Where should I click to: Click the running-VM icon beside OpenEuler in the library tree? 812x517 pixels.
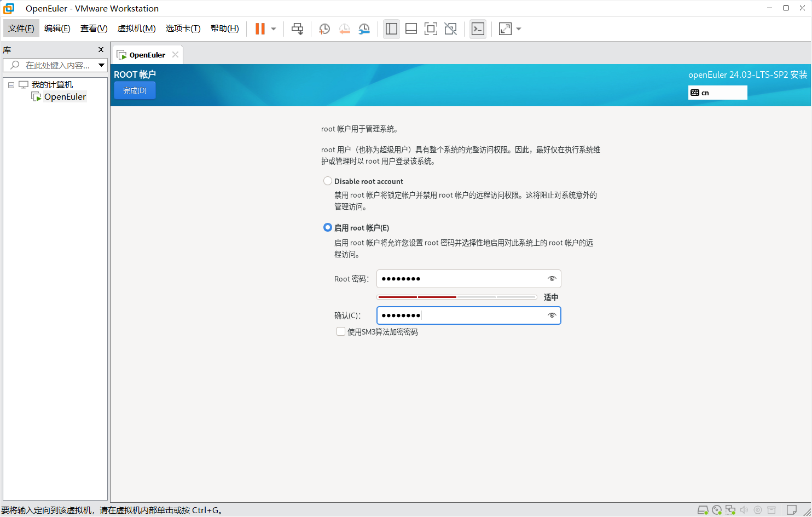pyautogui.click(x=37, y=97)
